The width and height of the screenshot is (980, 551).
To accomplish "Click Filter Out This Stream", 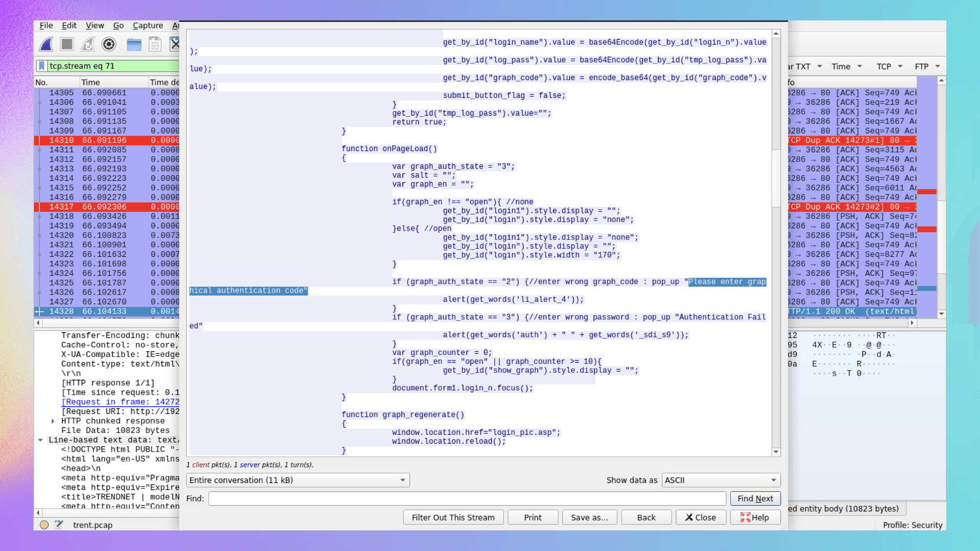I will 453,517.
